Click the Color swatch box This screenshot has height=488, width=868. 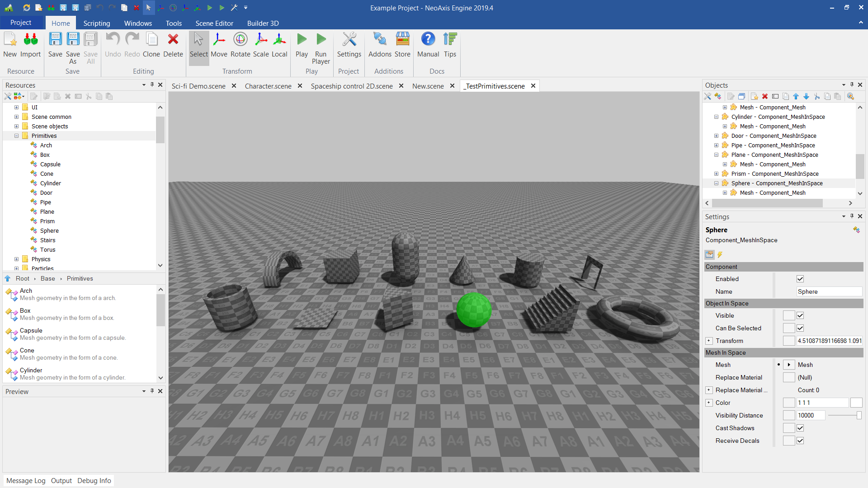(x=856, y=403)
